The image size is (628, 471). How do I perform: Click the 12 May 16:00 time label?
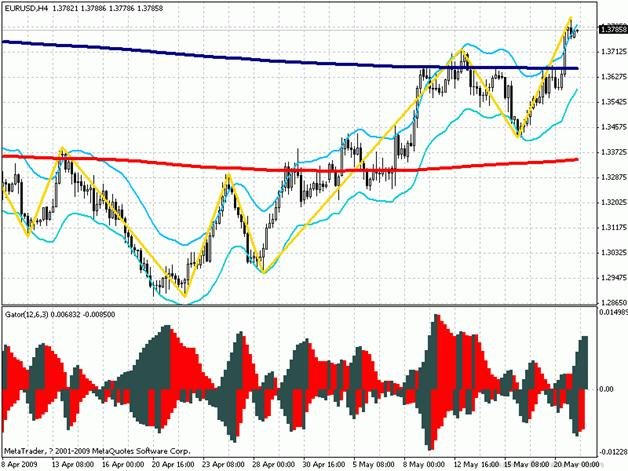coord(476,465)
